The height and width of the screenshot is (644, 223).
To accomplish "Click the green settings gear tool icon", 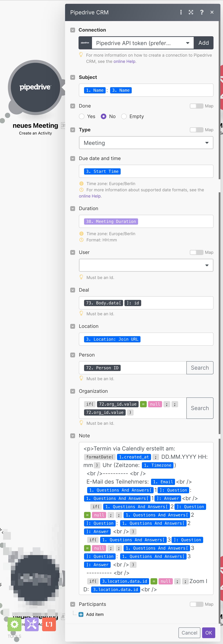I will coord(14,624).
